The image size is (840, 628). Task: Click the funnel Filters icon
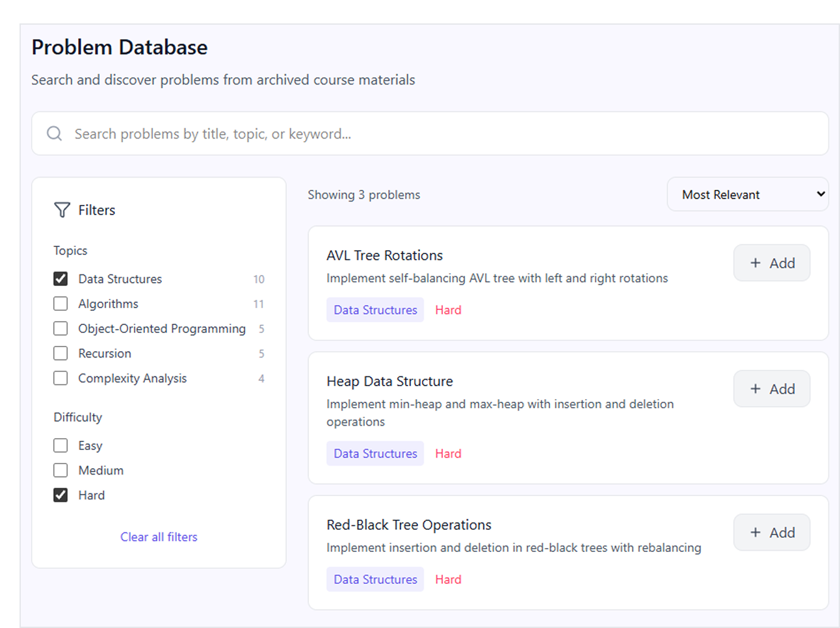coord(62,210)
